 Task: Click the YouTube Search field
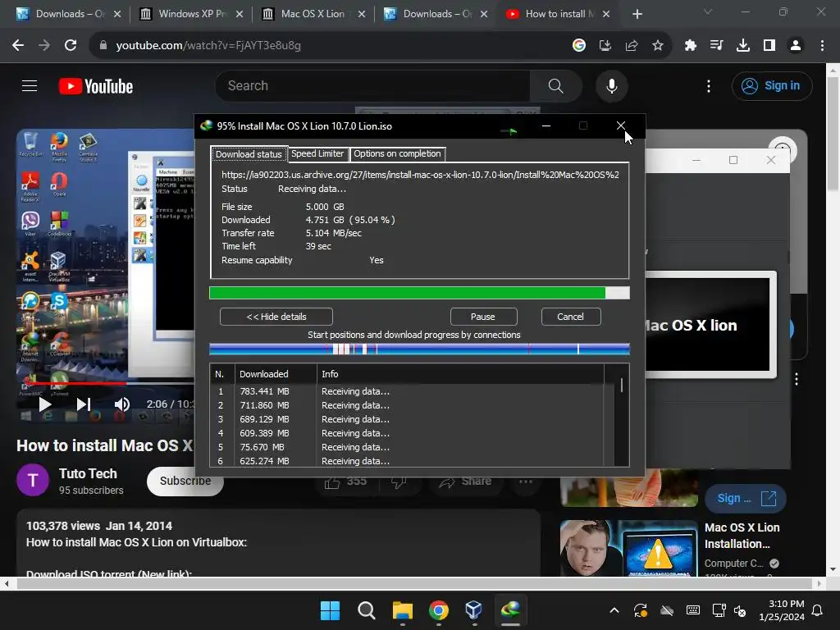(372, 85)
